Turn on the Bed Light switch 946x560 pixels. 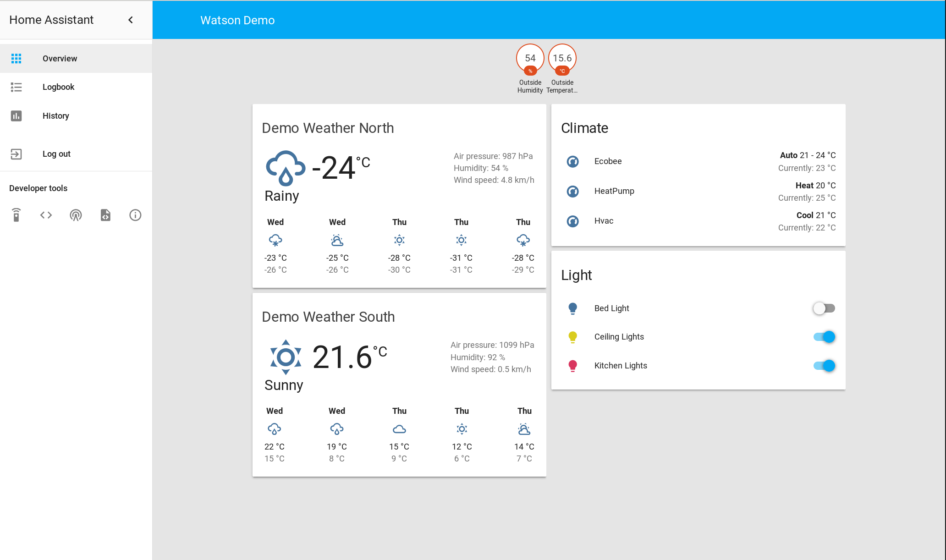coord(824,308)
